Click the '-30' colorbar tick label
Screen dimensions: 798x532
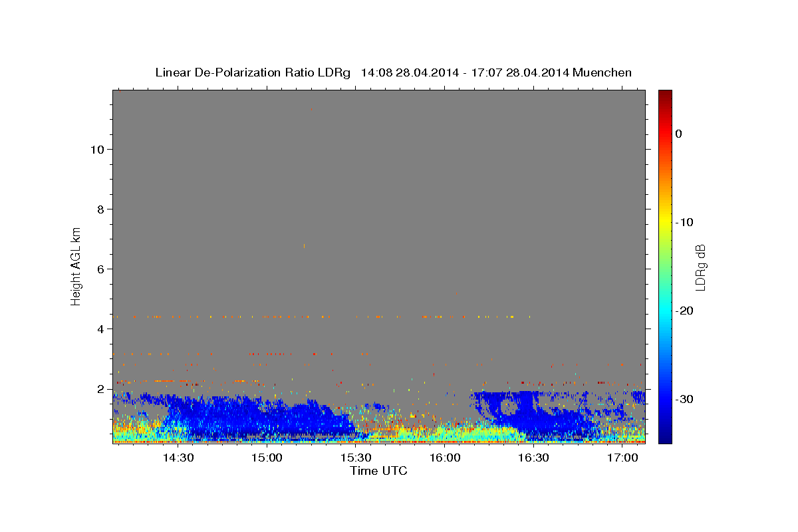[684, 399]
